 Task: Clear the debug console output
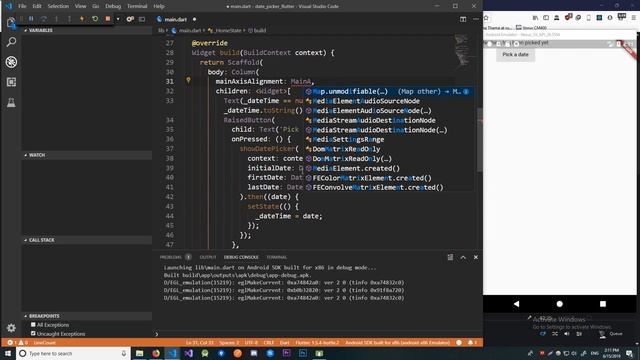[x=450, y=257]
